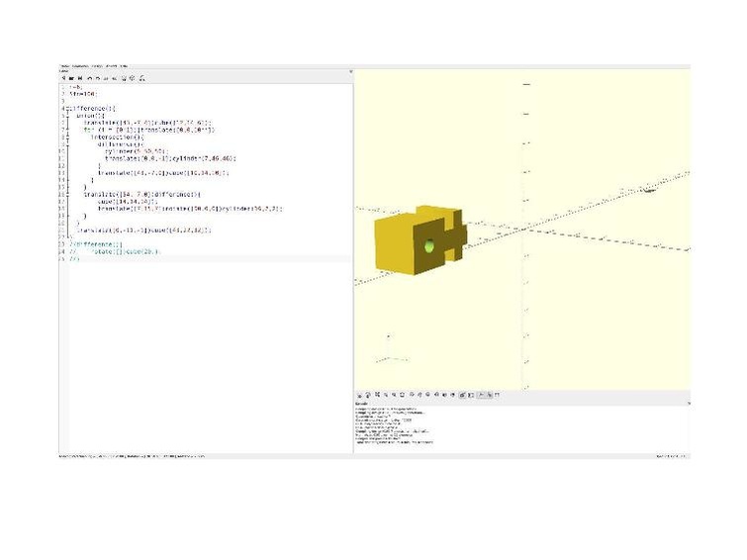Screen dimensions: 747x560
Task: Click the Undo icon in editor toolbar
Action: (x=89, y=77)
